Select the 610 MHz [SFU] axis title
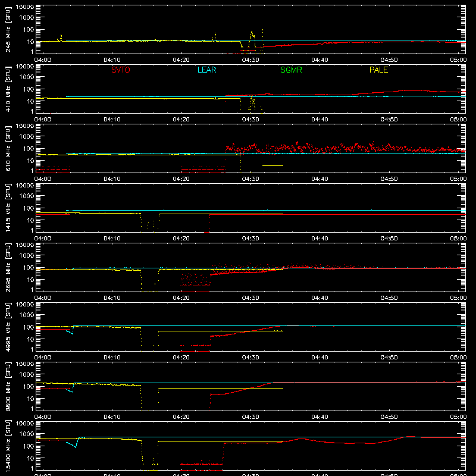The width and height of the screenshot is (476, 476). [8, 148]
